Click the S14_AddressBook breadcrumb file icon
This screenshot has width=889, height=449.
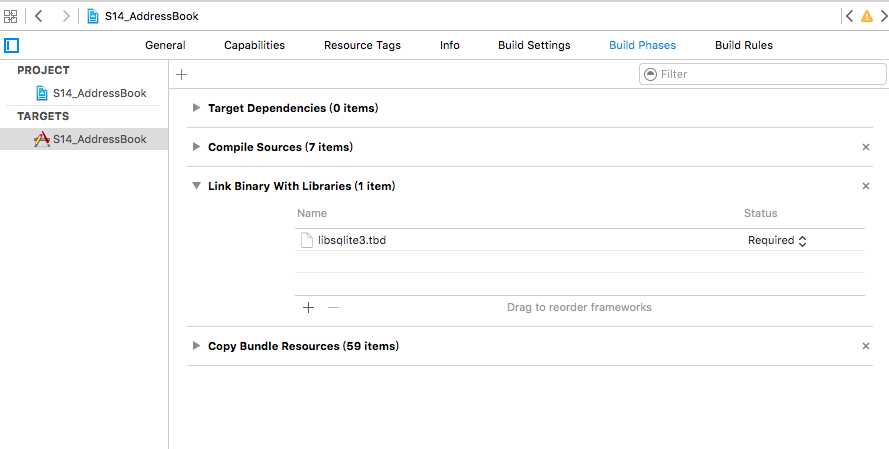pos(92,16)
